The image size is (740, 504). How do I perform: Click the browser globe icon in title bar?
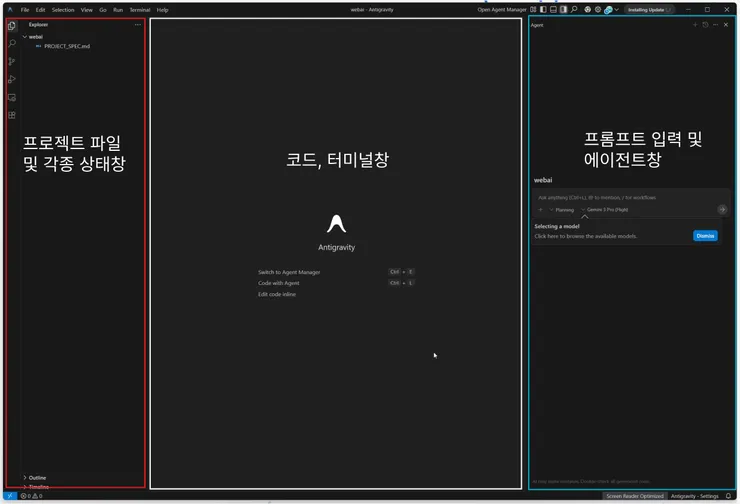point(588,9)
